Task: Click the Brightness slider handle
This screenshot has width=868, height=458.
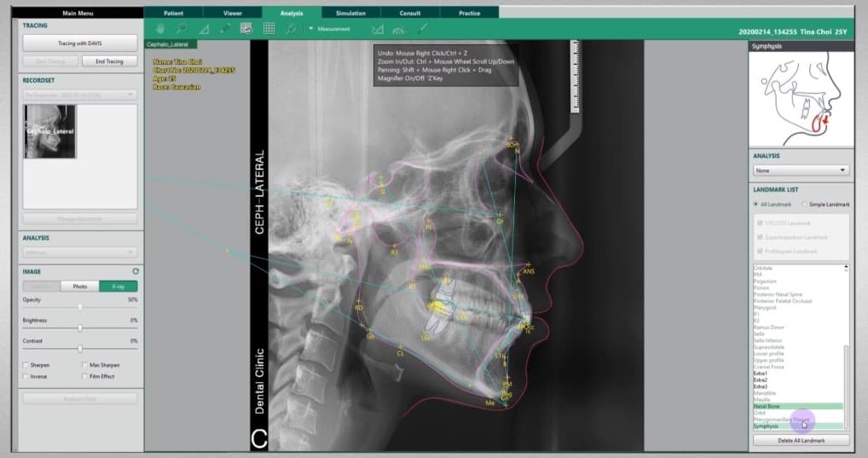Action: pos(80,328)
